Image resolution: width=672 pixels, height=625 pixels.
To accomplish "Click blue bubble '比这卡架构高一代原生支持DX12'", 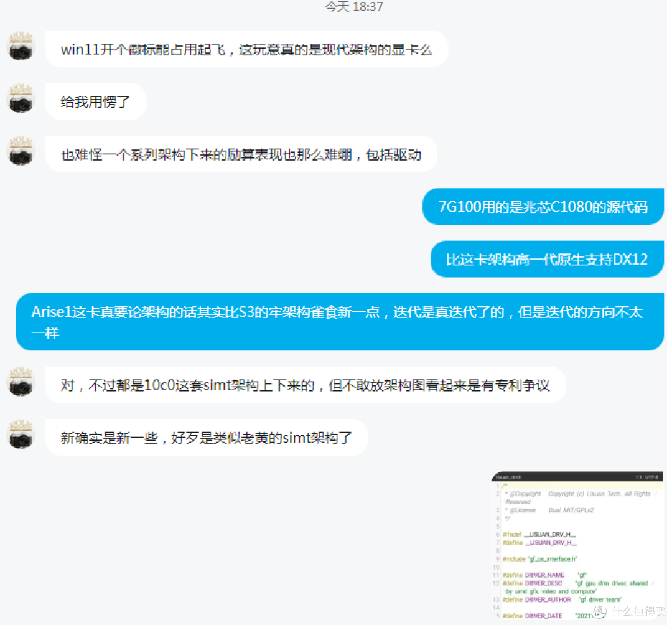I will click(548, 260).
